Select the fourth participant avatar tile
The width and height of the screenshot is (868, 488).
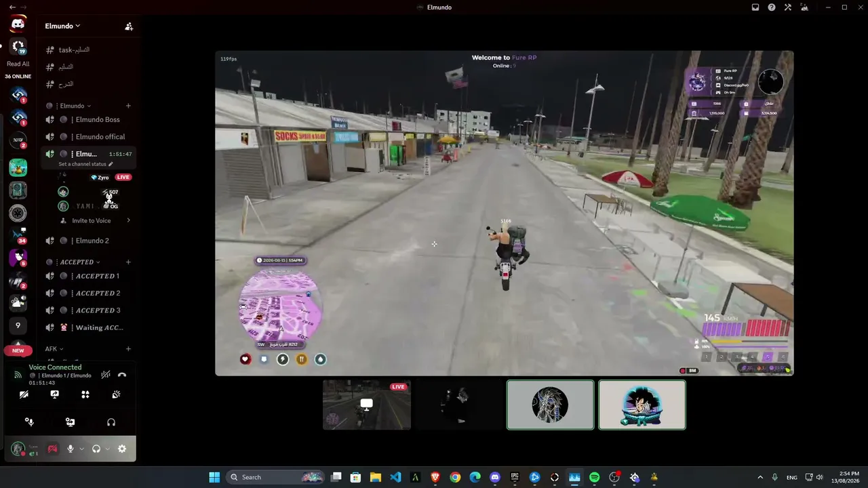(x=642, y=405)
